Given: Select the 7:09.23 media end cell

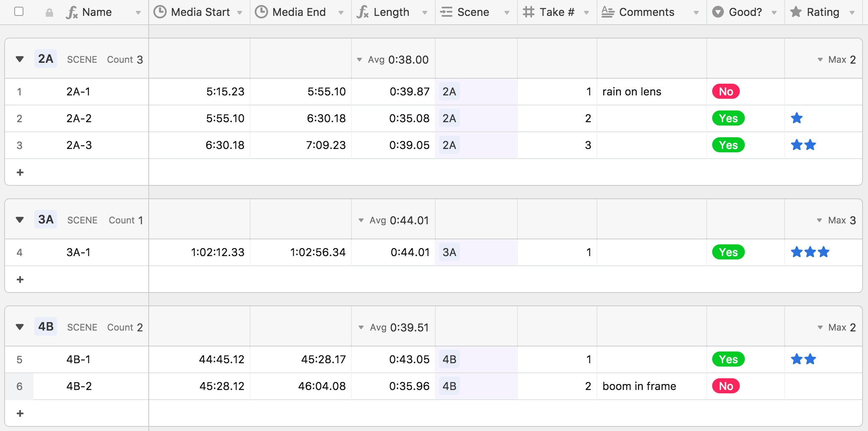Looking at the screenshot, I should coord(301,145).
